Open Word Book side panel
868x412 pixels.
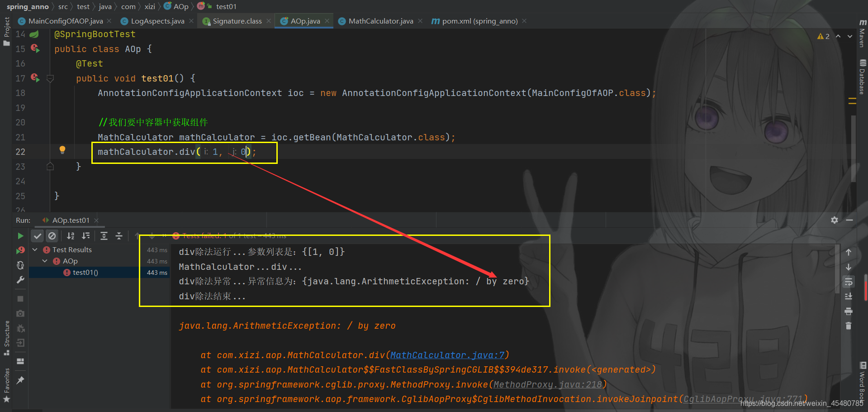pyautogui.click(x=862, y=383)
